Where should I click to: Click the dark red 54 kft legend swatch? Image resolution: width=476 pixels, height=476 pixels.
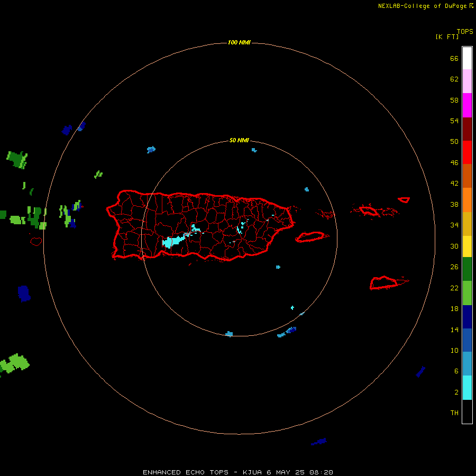click(x=467, y=129)
